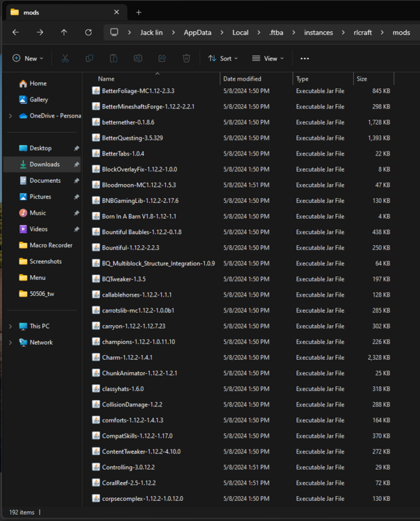This screenshot has width=420, height=521.
Task: Sort by the Name column header
Action: point(106,79)
